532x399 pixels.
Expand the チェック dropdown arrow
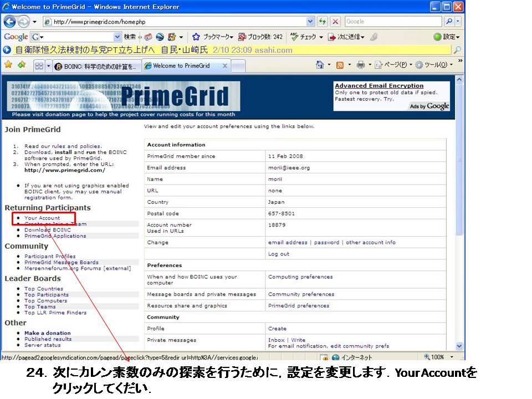(x=321, y=37)
